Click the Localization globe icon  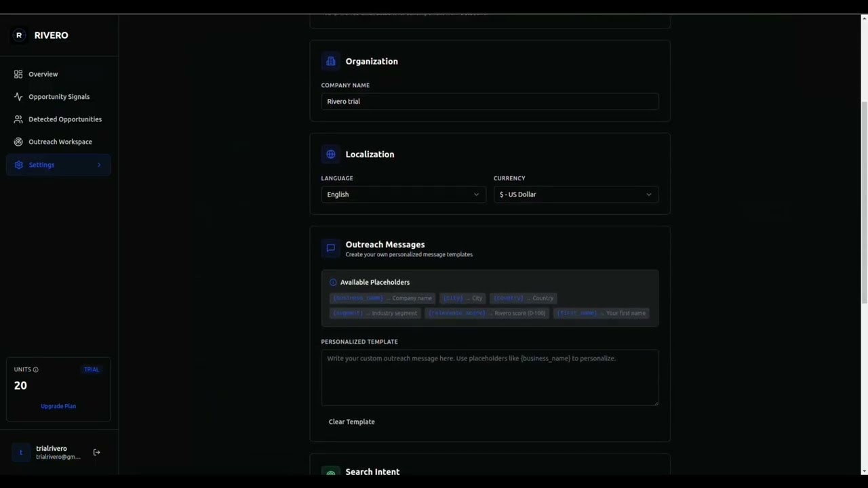tap(331, 154)
